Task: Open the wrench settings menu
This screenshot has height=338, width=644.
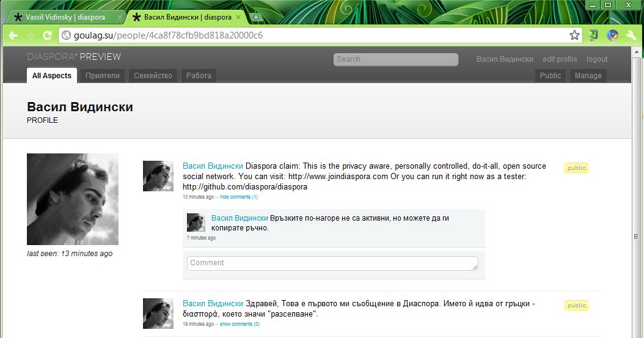Action: [x=631, y=35]
